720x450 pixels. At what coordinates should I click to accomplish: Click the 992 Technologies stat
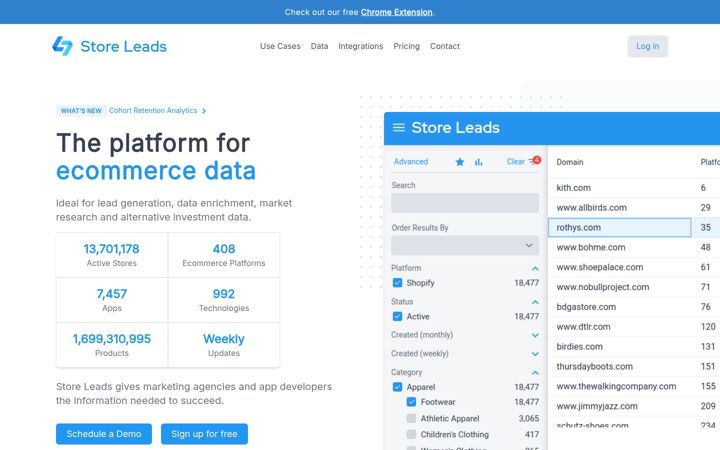(224, 300)
